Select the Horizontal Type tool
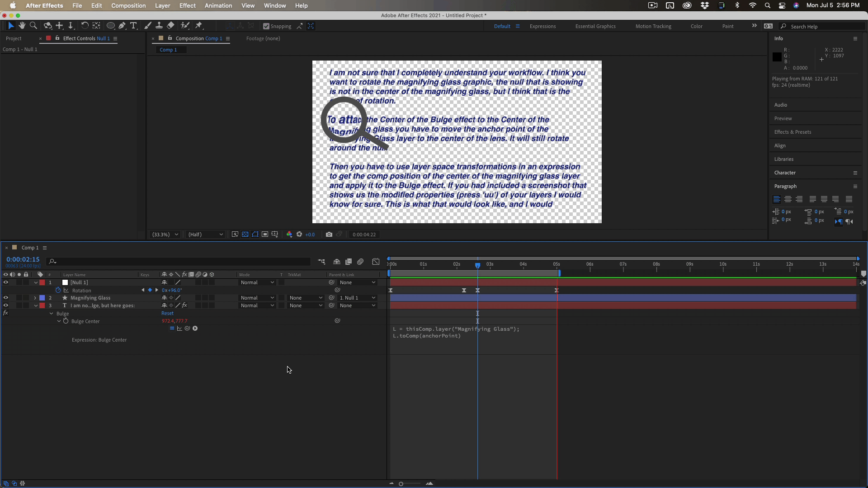The height and width of the screenshot is (488, 868). point(133,26)
